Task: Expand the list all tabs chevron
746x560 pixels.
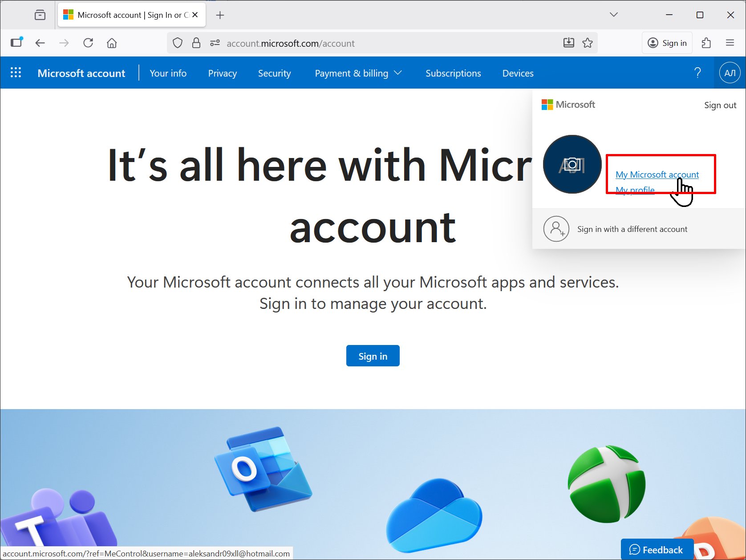Action: pos(614,15)
